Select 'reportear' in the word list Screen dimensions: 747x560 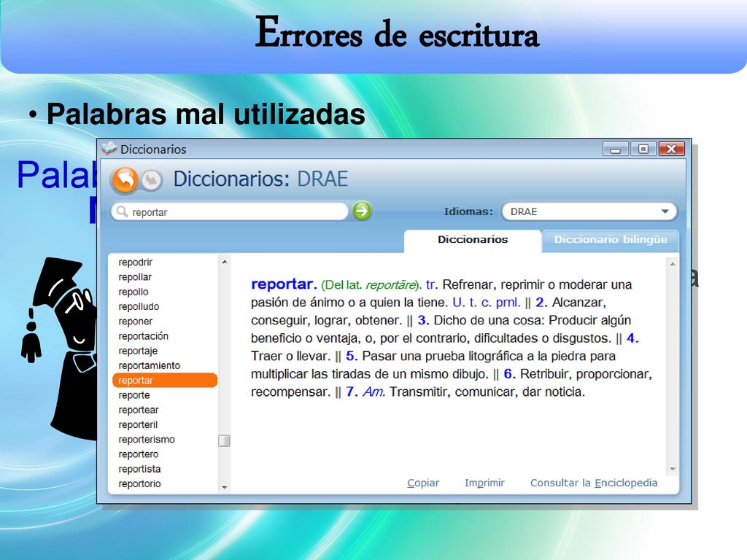(138, 410)
